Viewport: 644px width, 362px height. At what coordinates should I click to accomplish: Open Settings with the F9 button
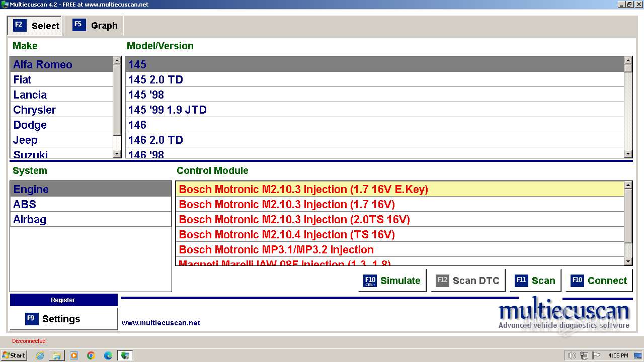[63, 319]
